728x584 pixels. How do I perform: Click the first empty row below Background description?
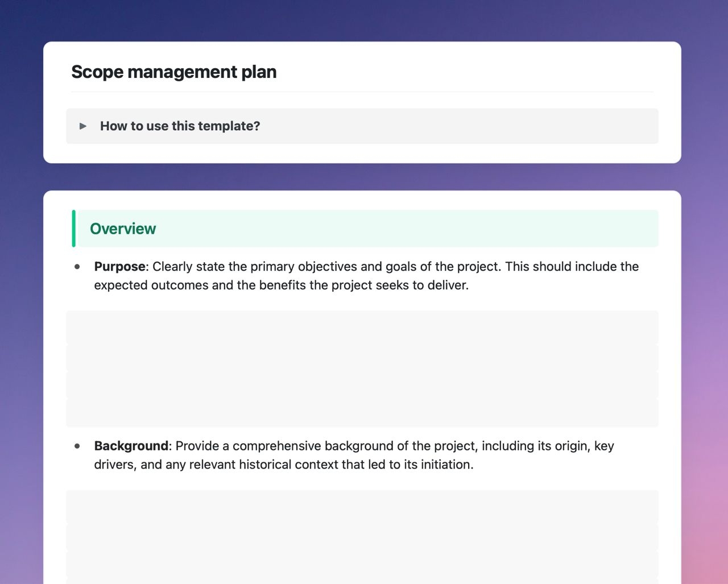coord(362,506)
